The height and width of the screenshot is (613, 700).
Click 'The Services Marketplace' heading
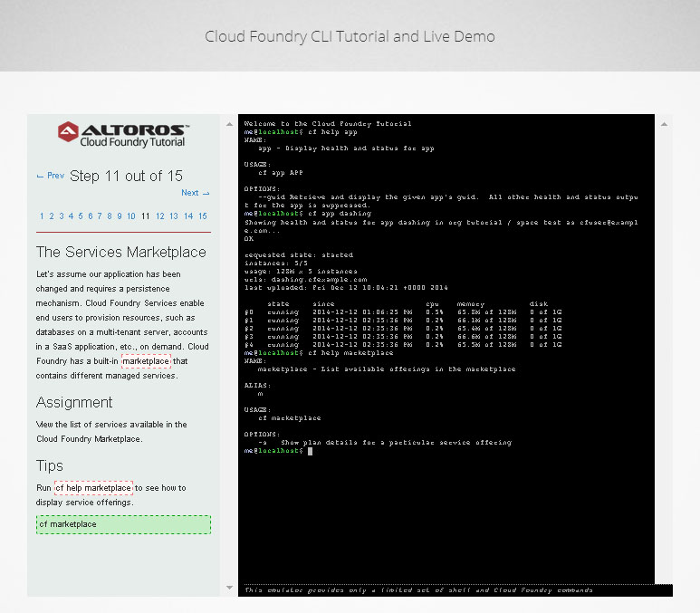click(121, 252)
